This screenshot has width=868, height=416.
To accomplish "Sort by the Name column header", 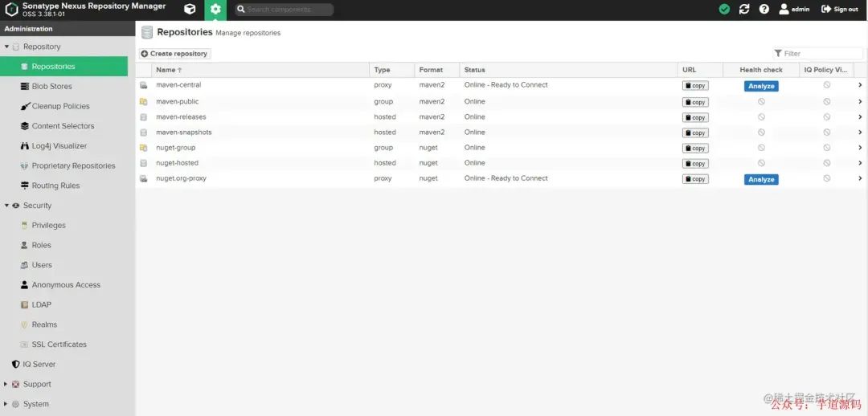I will [260, 70].
